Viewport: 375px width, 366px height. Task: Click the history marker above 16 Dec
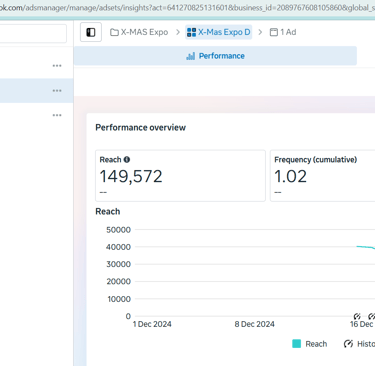pos(357,316)
